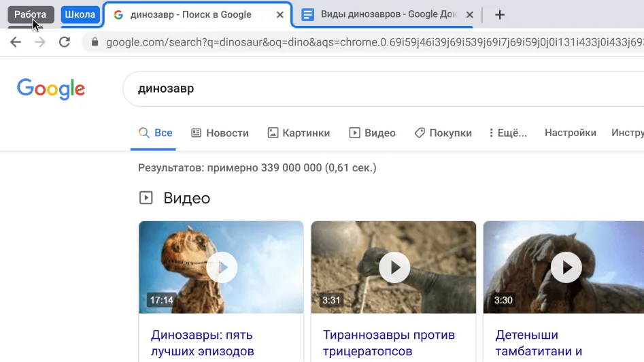
Task: Open a new tab with plus icon
Action: point(500,15)
